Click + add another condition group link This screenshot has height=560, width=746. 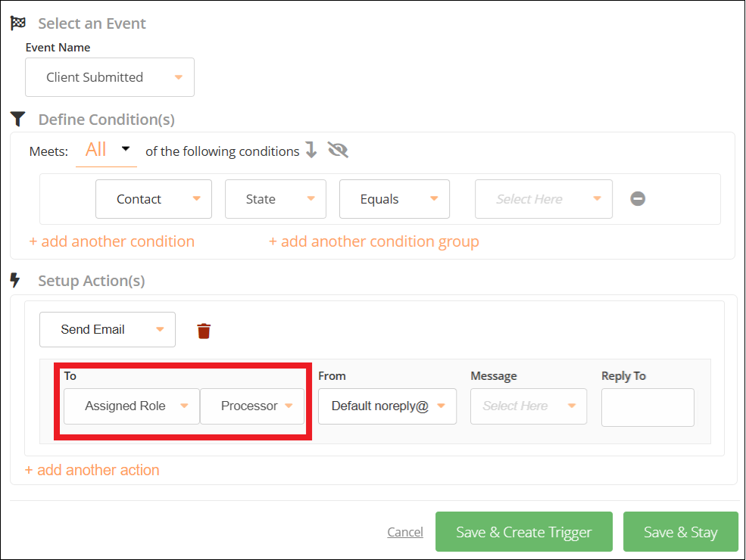pyautogui.click(x=374, y=241)
